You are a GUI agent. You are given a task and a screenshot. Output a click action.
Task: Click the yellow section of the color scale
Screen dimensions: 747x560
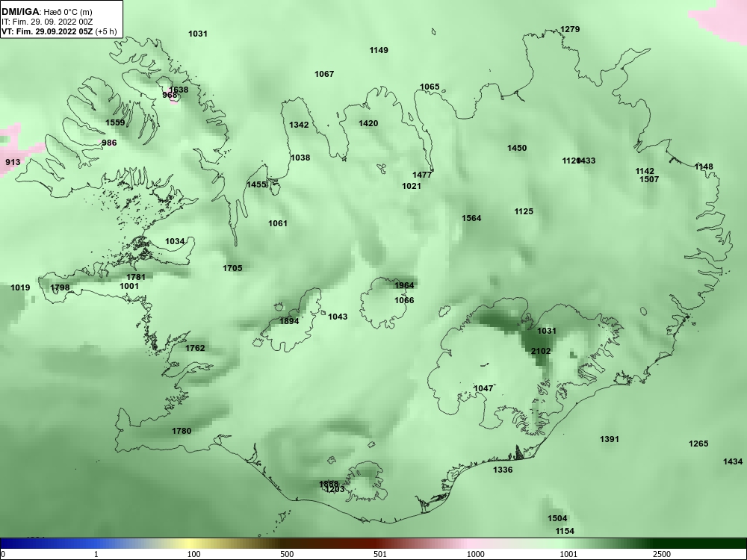click(190, 544)
